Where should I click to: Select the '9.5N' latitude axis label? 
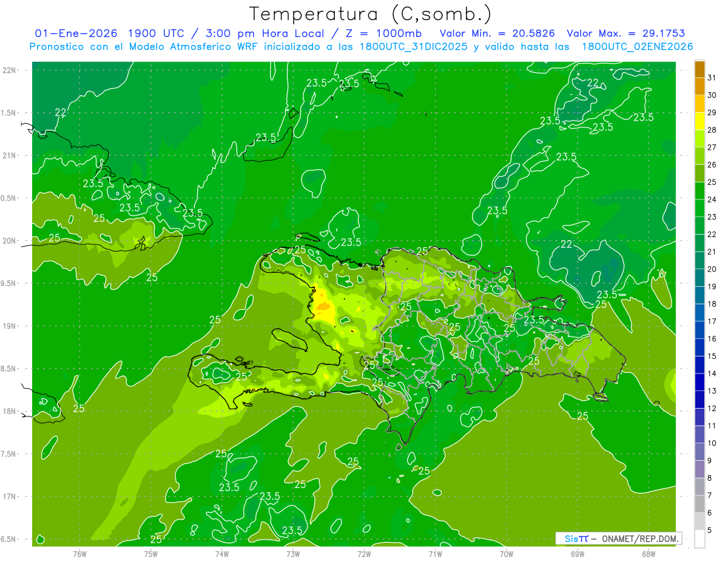pos(9,284)
